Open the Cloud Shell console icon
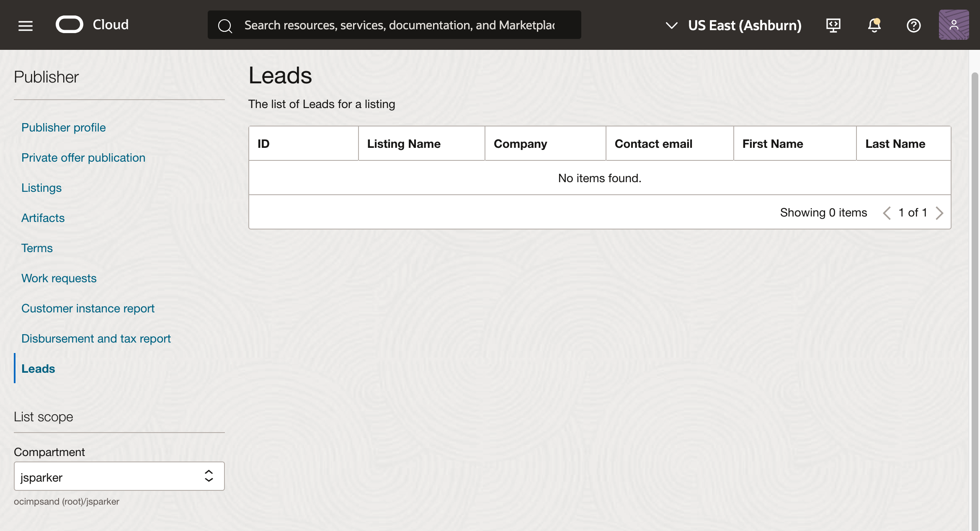This screenshot has width=980, height=531. [833, 25]
